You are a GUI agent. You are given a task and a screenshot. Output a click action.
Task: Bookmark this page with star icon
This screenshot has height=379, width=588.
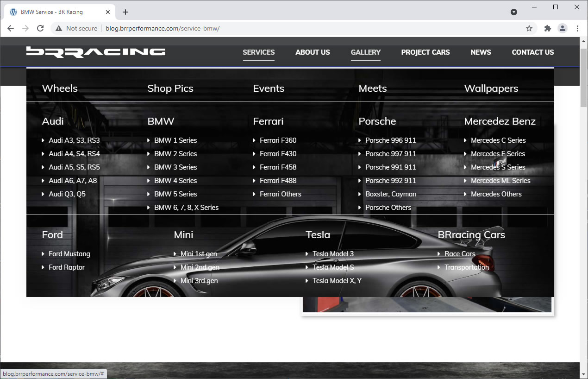529,28
